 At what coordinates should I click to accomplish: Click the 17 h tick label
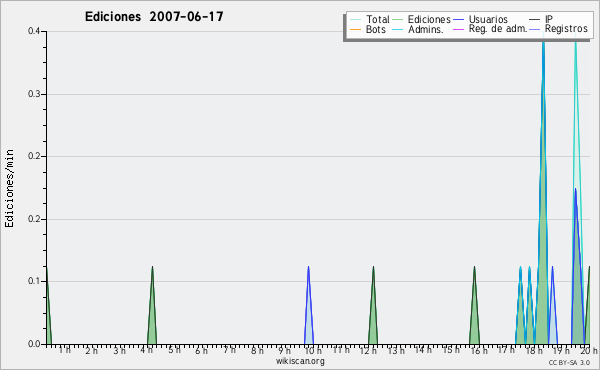pos(506,350)
